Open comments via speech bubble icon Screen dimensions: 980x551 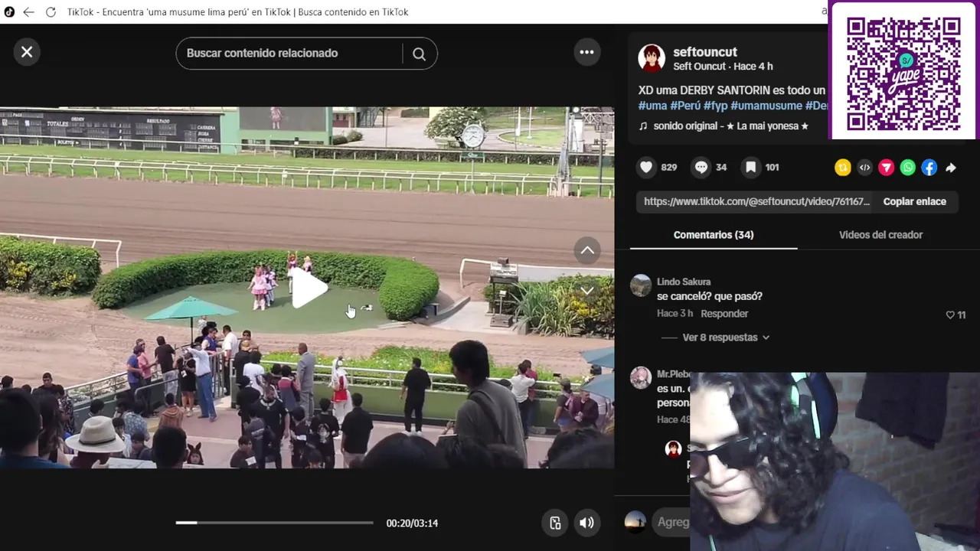pos(701,167)
